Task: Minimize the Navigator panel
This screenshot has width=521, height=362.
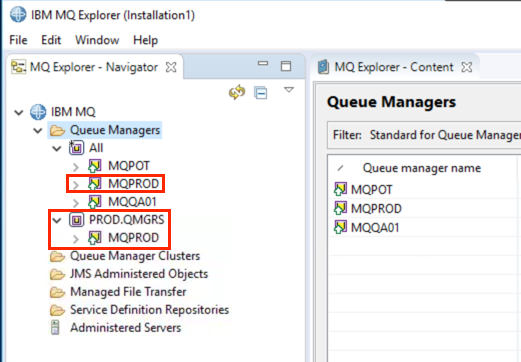Action: (x=263, y=63)
